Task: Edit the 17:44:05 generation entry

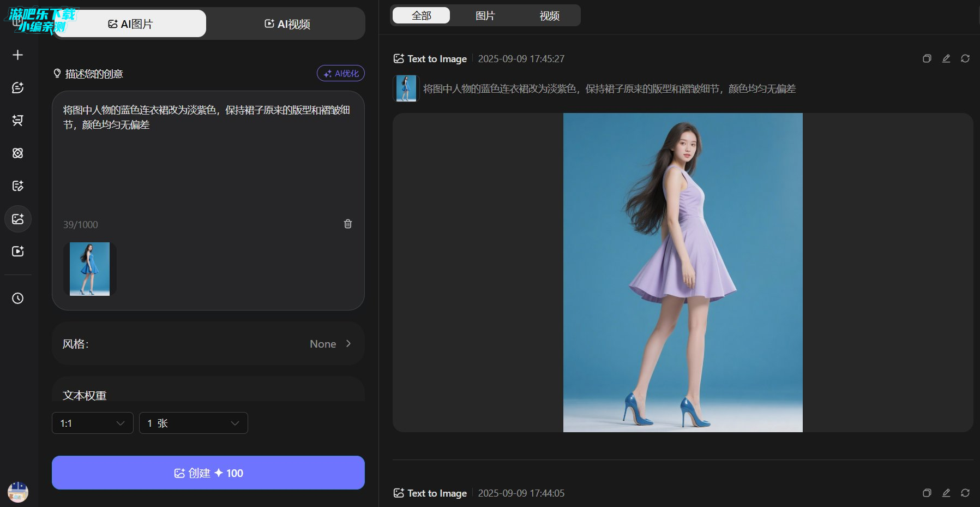Action: pos(946,493)
